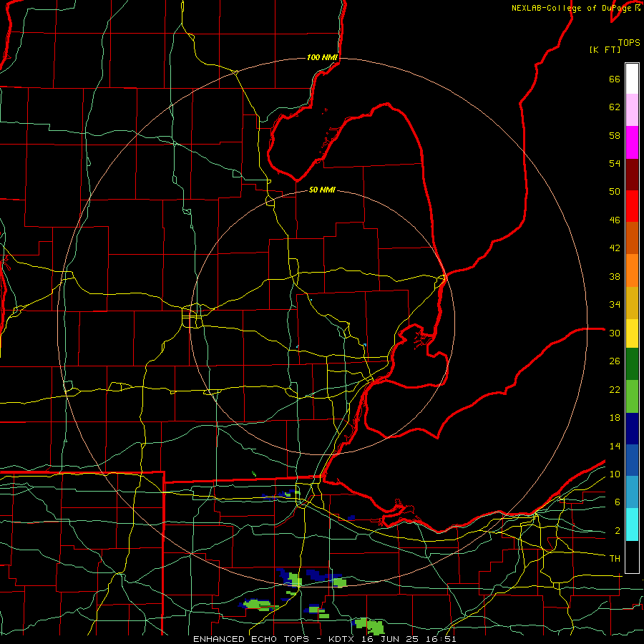Click the [K FT] units label

(605, 50)
